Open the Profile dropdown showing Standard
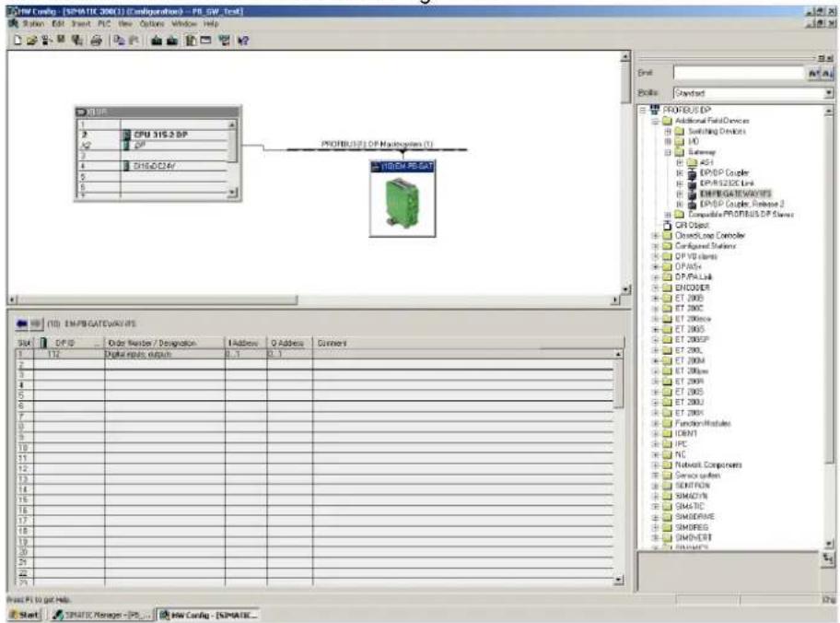 pos(828,93)
